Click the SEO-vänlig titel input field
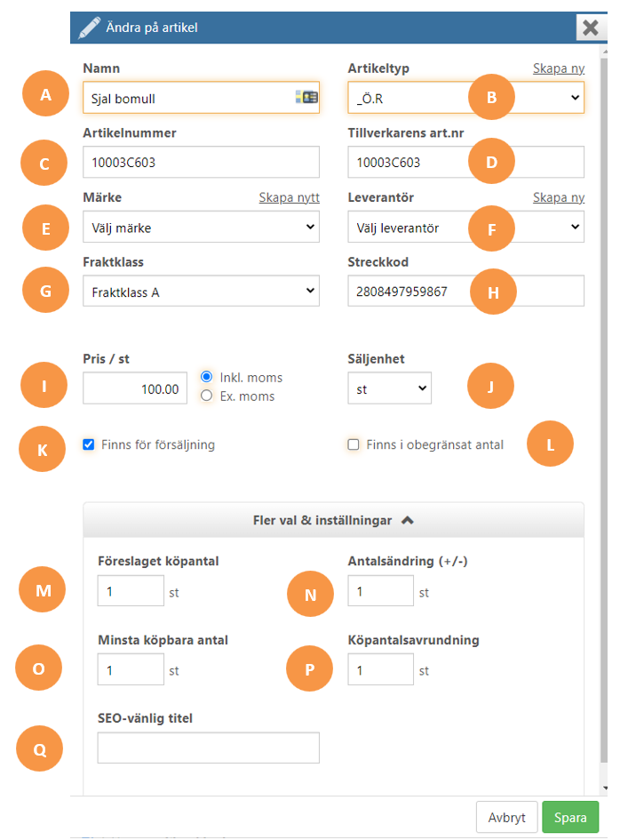 click(208, 748)
